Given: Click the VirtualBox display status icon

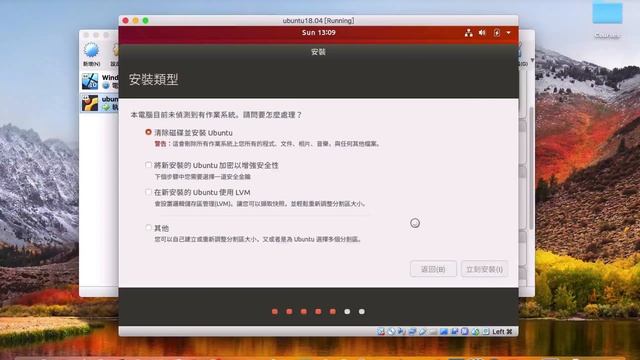Looking at the screenshot, I should [x=444, y=331].
